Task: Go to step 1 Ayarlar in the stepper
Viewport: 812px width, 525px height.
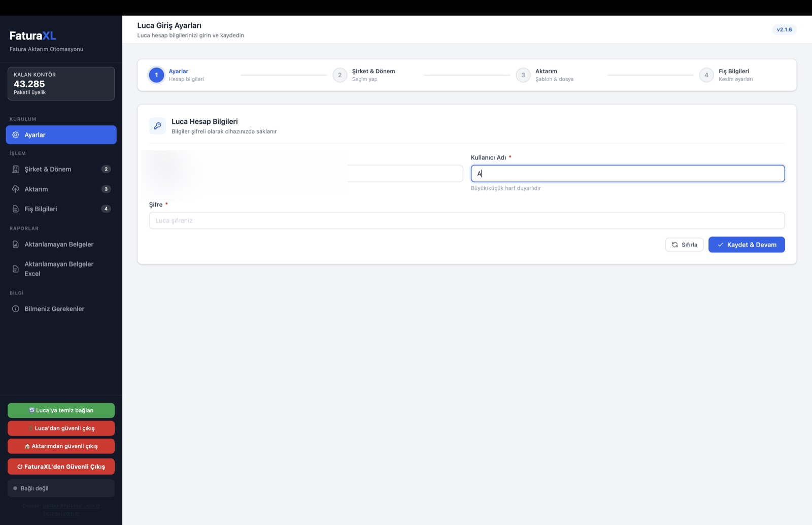Action: [177, 75]
